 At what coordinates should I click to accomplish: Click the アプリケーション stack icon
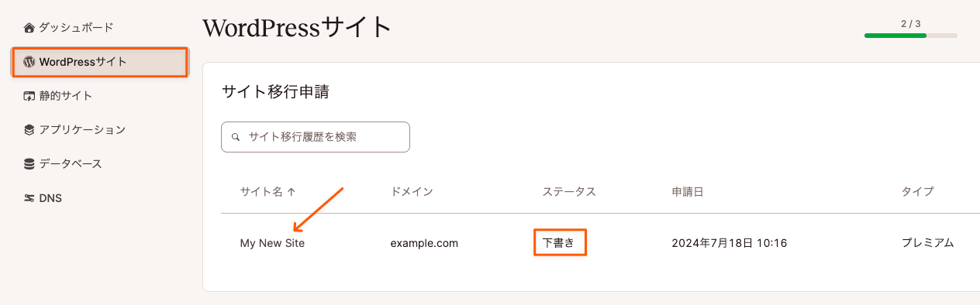click(29, 130)
